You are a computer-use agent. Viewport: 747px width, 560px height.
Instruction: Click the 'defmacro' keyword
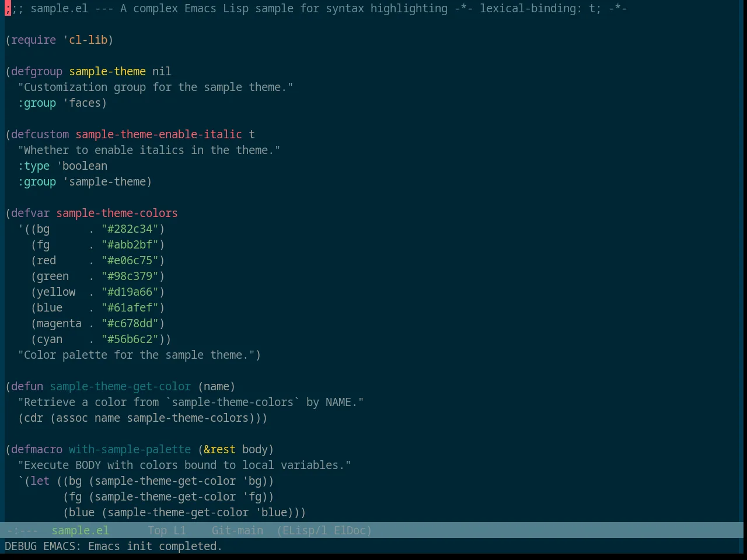pos(37,449)
